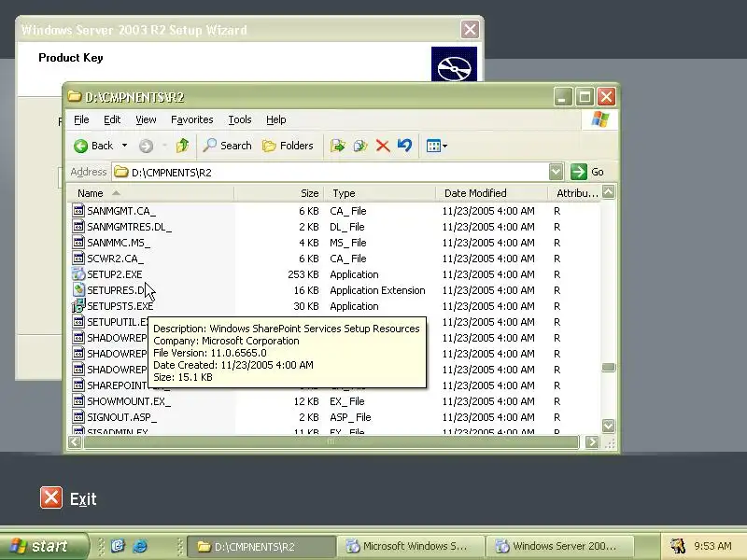
Task: Open the Help menu
Action: (275, 119)
